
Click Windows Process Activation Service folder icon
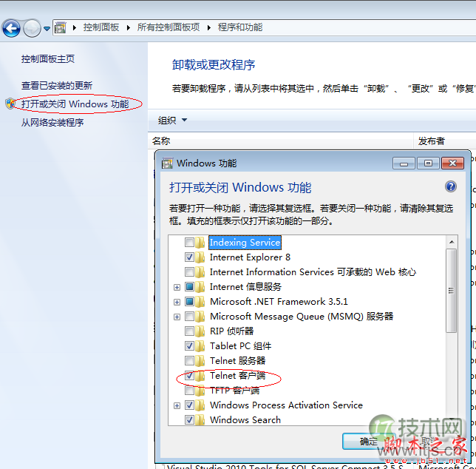click(200, 405)
